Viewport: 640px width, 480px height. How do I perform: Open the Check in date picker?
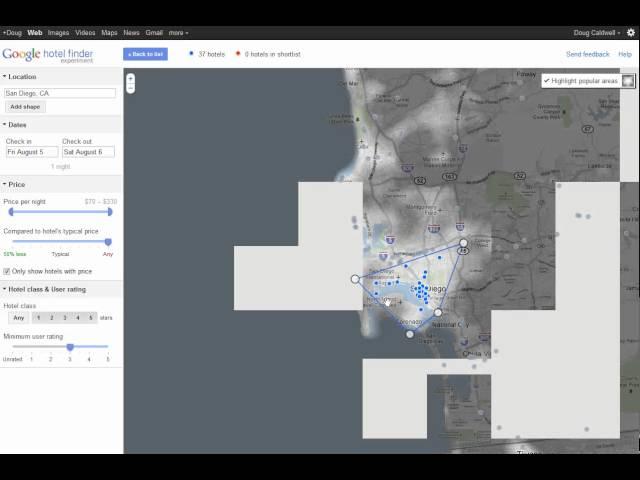coord(32,152)
